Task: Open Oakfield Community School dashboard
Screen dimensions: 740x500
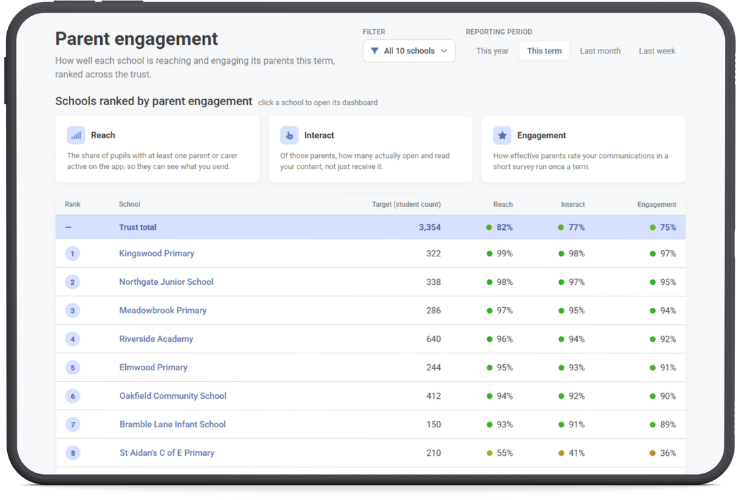Action: click(x=173, y=396)
